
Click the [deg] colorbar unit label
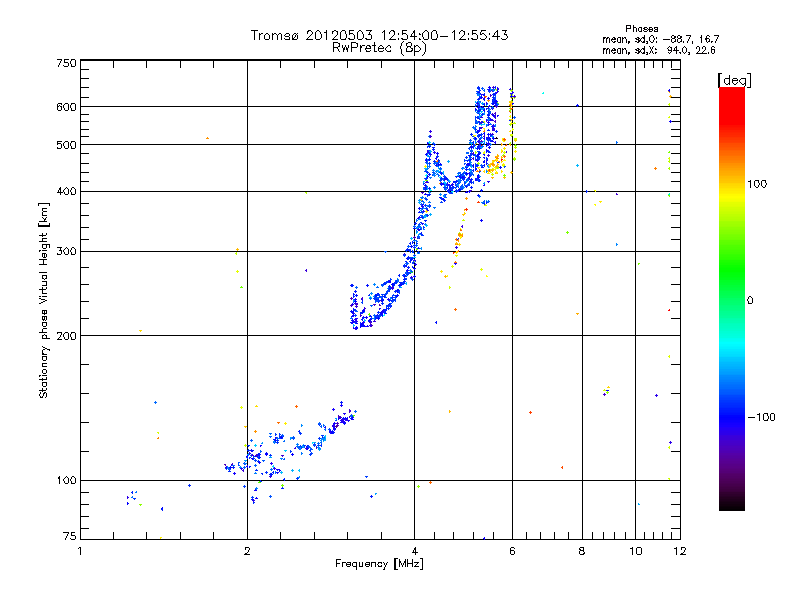[x=734, y=80]
